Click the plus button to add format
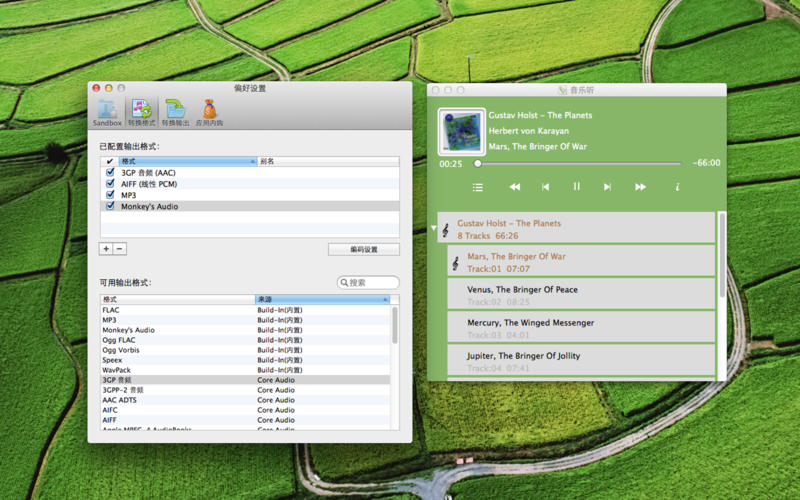The image size is (800, 500). [x=106, y=248]
